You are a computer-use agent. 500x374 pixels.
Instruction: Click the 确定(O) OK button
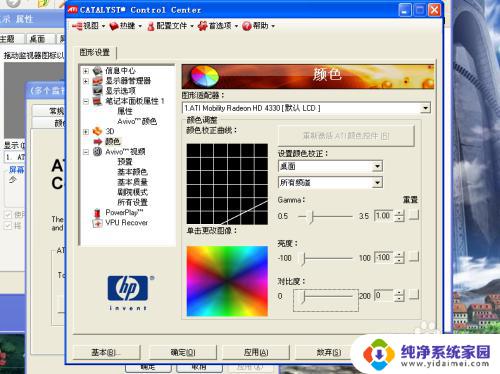[183, 352]
